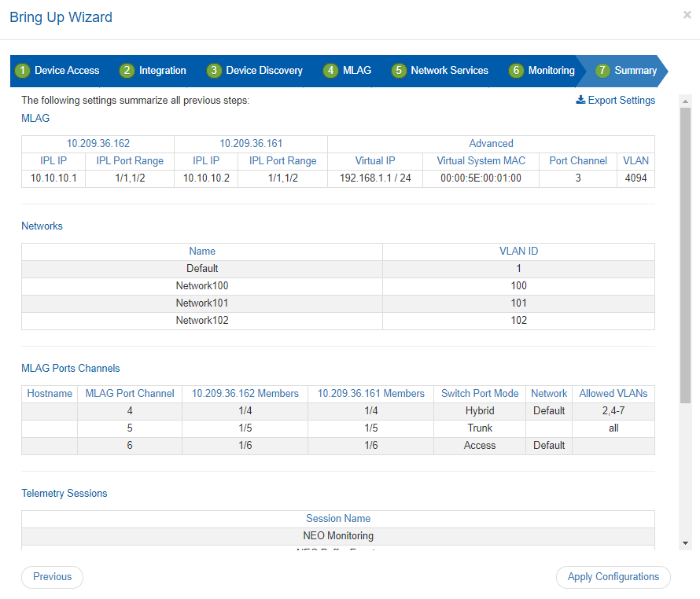Click step 3 number badge for Device Discovery
The height and width of the screenshot is (599, 700).
click(214, 71)
